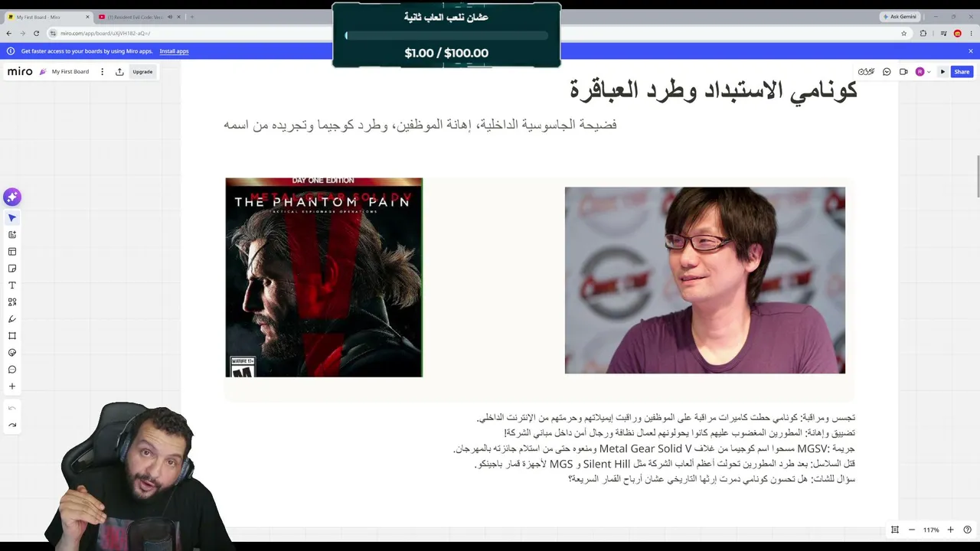Open the frames panel icon

pyautogui.click(x=894, y=530)
